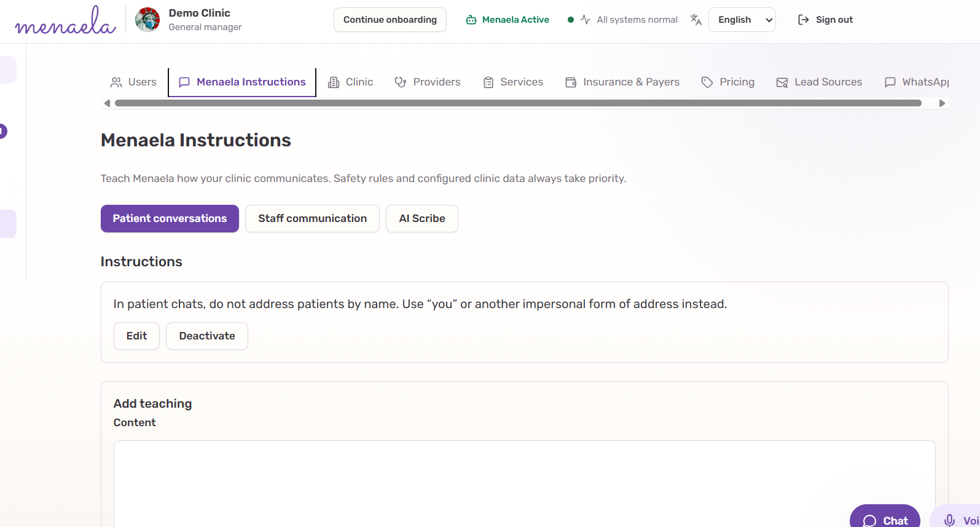
Task: Click the Menaela Active status label
Action: [x=515, y=20]
